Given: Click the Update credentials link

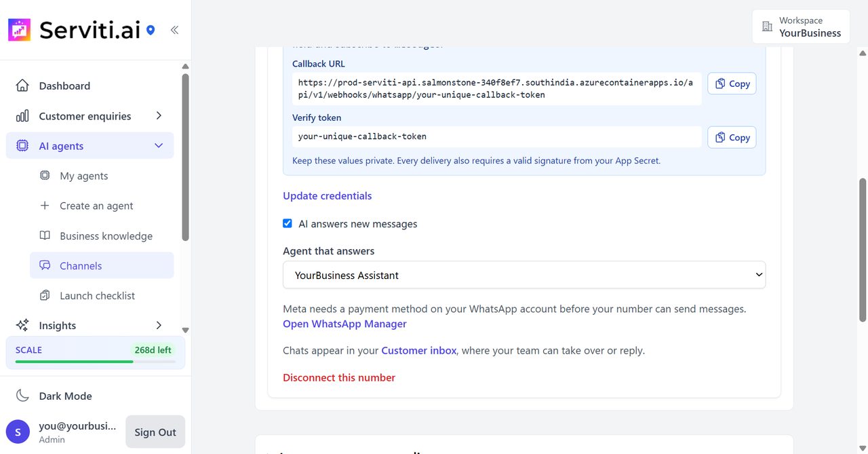Looking at the screenshot, I should (328, 195).
